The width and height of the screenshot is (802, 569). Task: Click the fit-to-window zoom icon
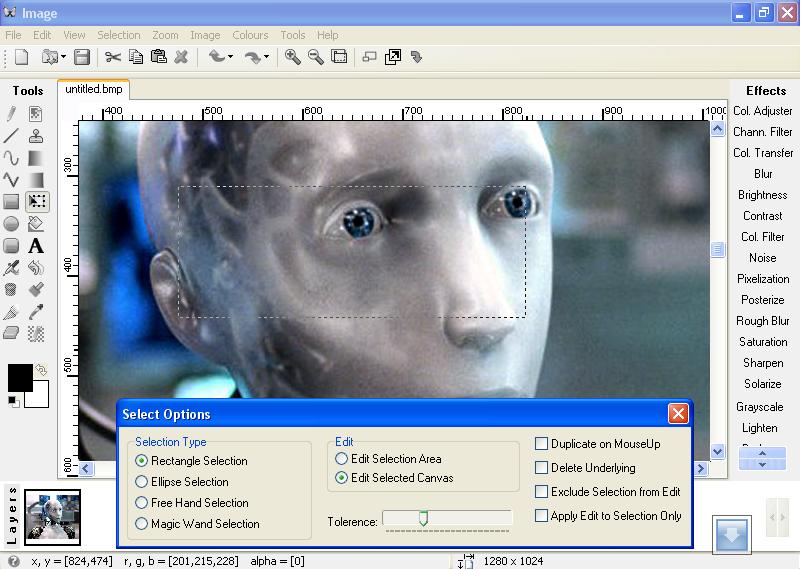click(339, 57)
